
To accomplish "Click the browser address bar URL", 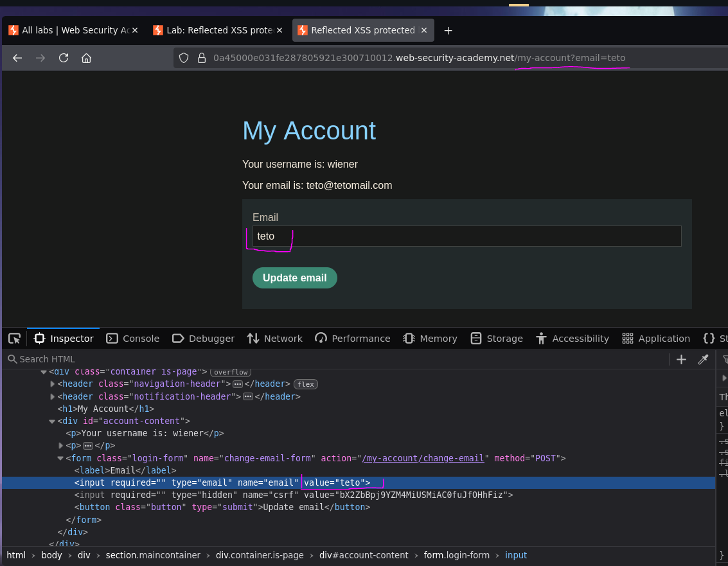I will [x=419, y=58].
